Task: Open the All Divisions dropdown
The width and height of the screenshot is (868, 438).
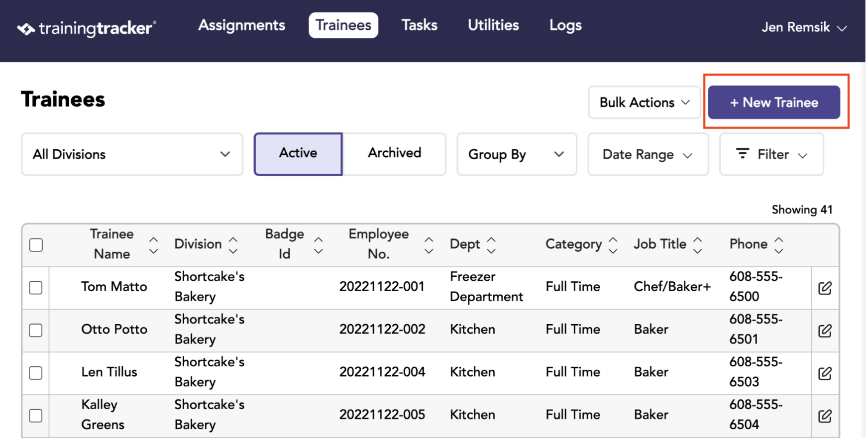Action: (x=132, y=154)
